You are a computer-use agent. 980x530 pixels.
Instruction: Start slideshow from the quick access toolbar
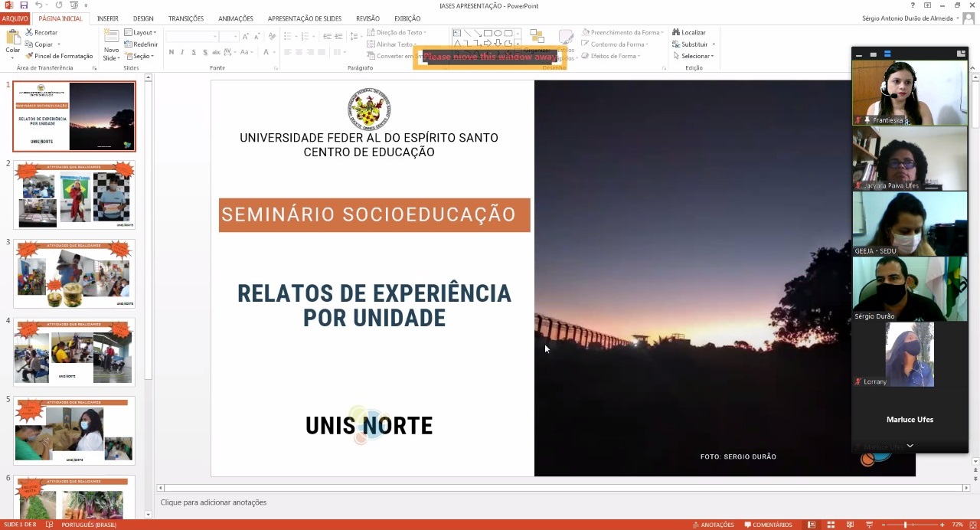tap(74, 5)
